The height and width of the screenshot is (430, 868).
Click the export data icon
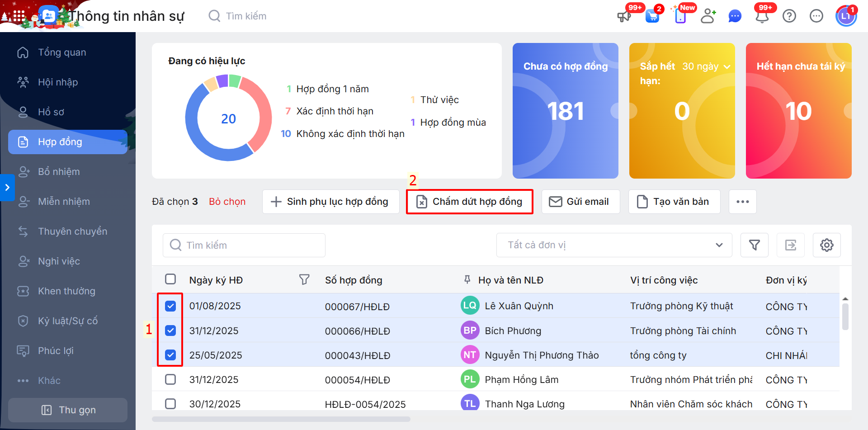point(790,245)
